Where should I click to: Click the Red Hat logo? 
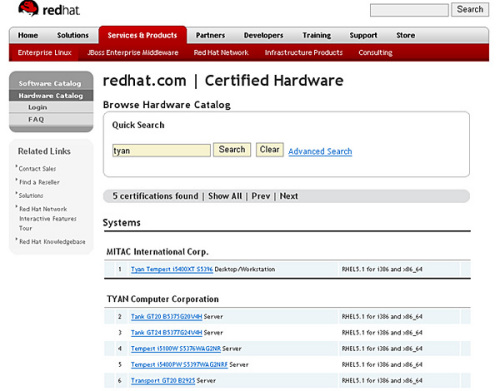click(49, 9)
